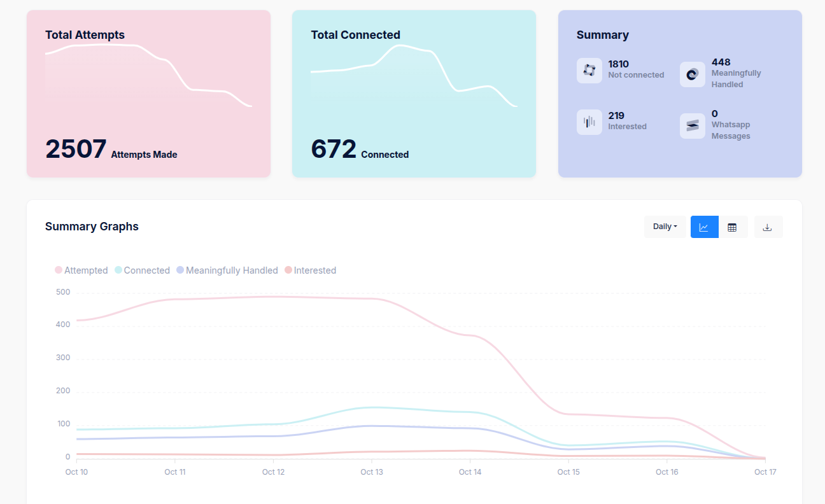
Task: Switch to table view icon
Action: (732, 227)
